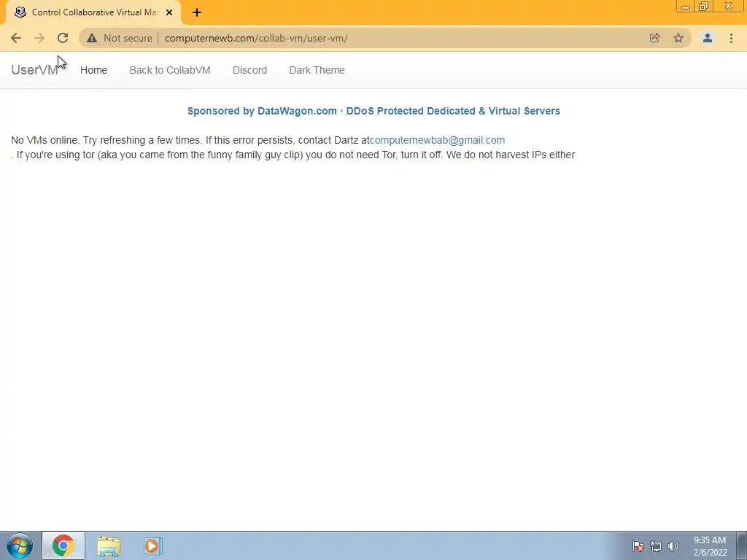Click the Show desktop strip
This screenshot has height=560, width=747.
(742, 545)
